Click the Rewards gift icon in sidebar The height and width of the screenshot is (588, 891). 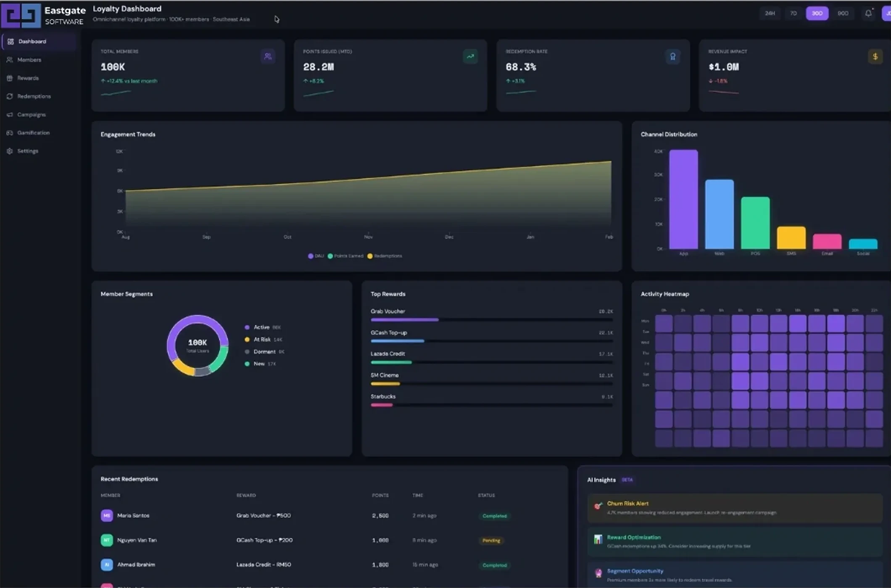click(x=10, y=78)
